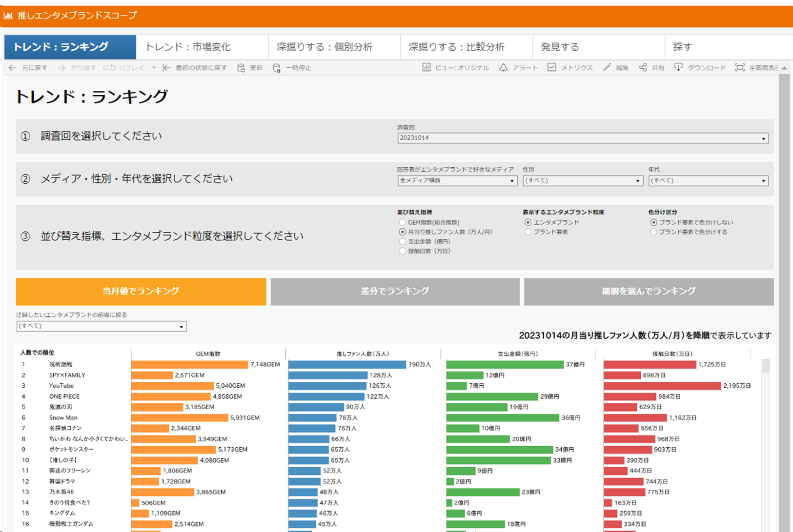Click the share icon (共有)
This screenshot has width=793, height=532.
click(643, 67)
